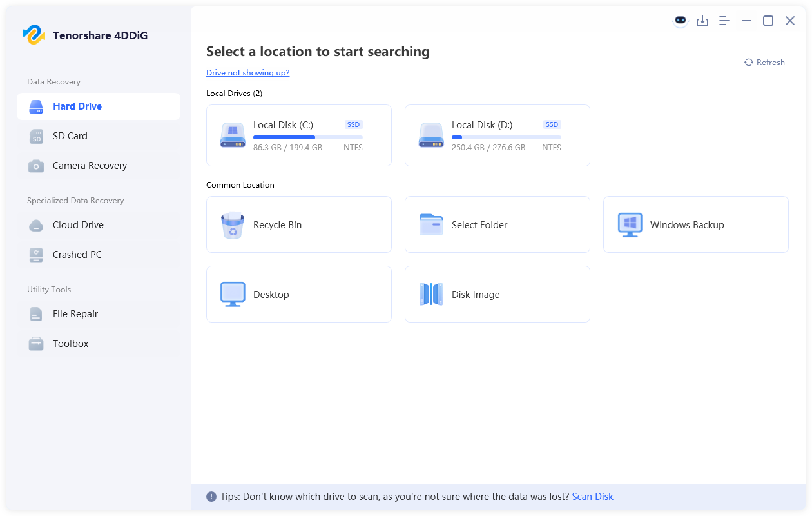This screenshot has width=812, height=516.
Task: Click the Disk Image icon
Action: pyautogui.click(x=431, y=294)
